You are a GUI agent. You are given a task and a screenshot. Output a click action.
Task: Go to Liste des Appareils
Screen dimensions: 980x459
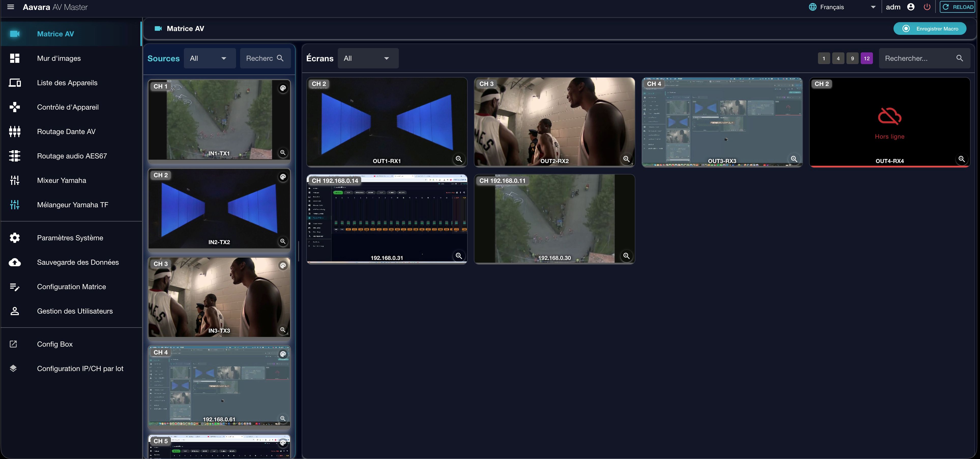(71, 83)
